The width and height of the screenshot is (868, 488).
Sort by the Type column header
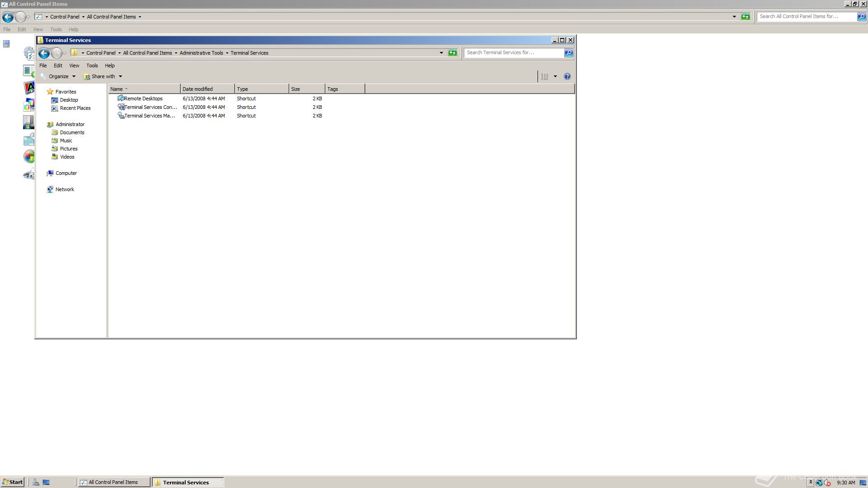pyautogui.click(x=262, y=89)
